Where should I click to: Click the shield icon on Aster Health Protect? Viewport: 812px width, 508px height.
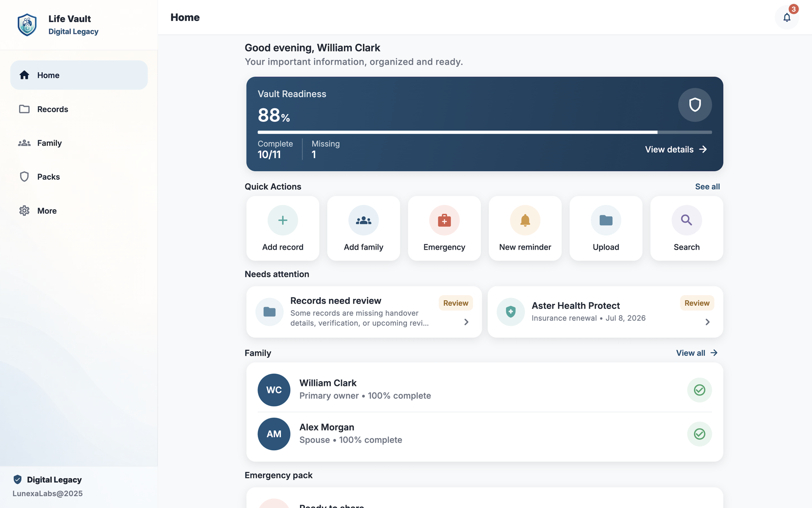(x=511, y=312)
